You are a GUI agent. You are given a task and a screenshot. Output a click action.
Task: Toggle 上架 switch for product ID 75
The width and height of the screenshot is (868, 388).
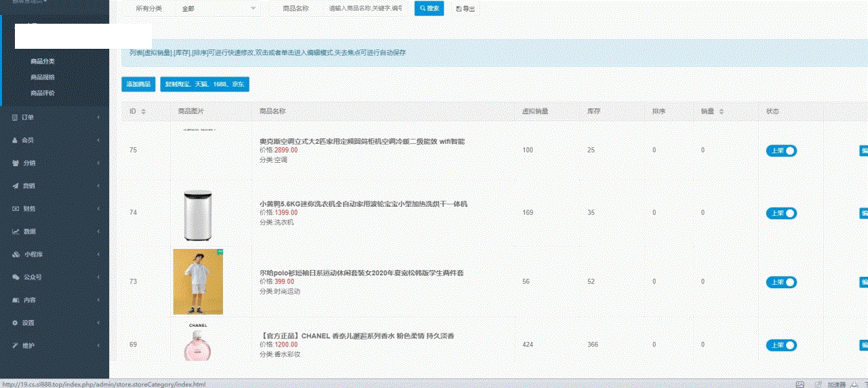coord(781,151)
